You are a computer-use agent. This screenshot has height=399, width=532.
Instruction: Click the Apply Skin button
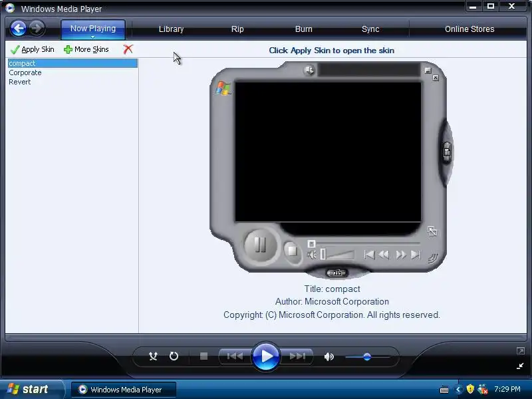pyautogui.click(x=32, y=49)
